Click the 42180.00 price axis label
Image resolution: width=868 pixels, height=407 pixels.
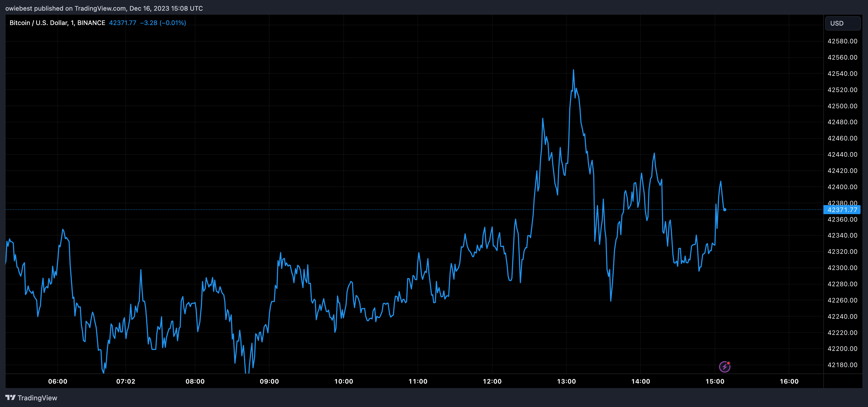point(842,365)
